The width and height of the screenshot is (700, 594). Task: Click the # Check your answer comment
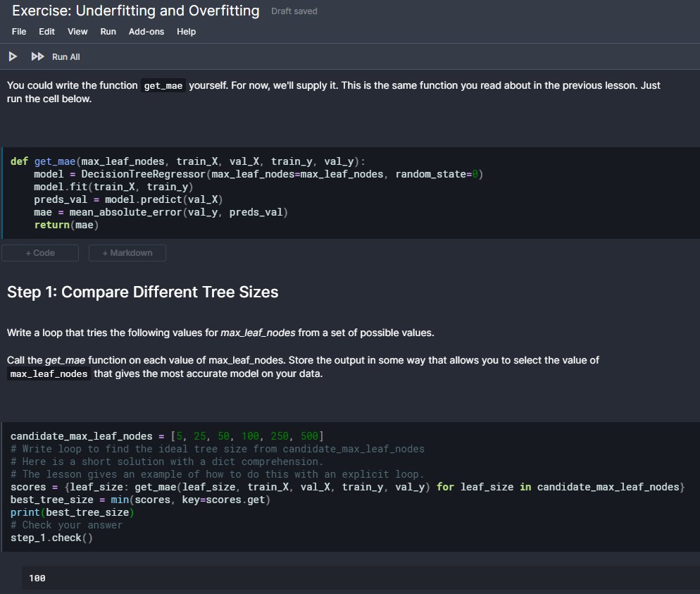(x=66, y=525)
